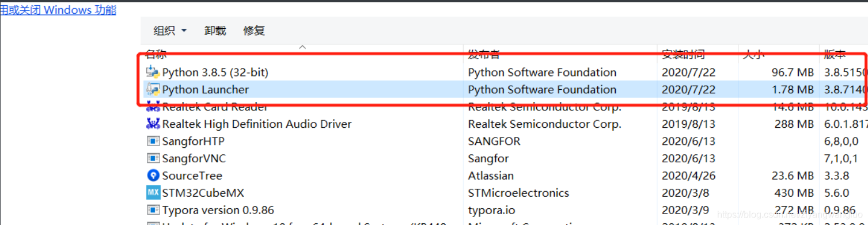Click the install date 2020/4/26
This screenshot has height=225, width=868.
pyautogui.click(x=688, y=176)
